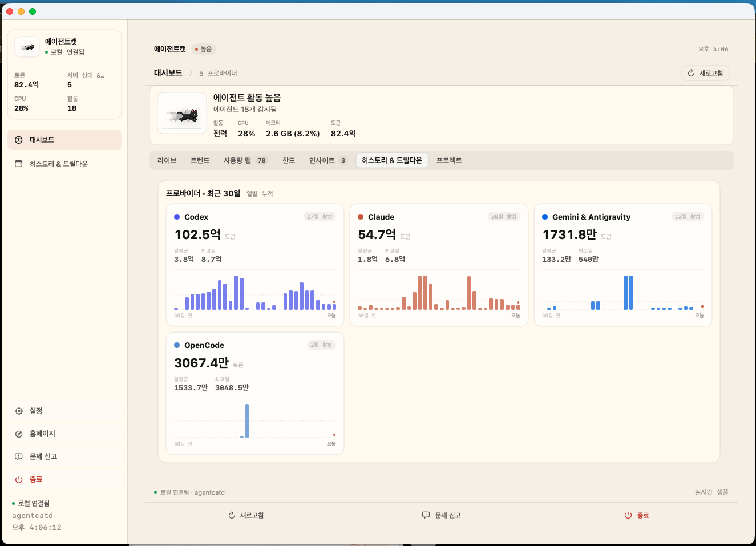
Task: Click the 13일 활성 badge on the Gemini card
Action: coord(688,217)
